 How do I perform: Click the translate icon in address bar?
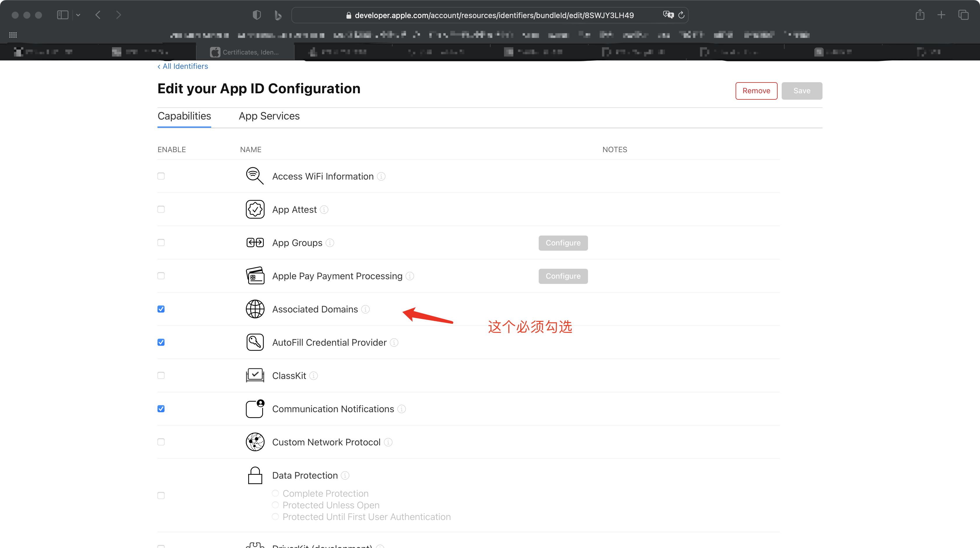click(x=668, y=15)
